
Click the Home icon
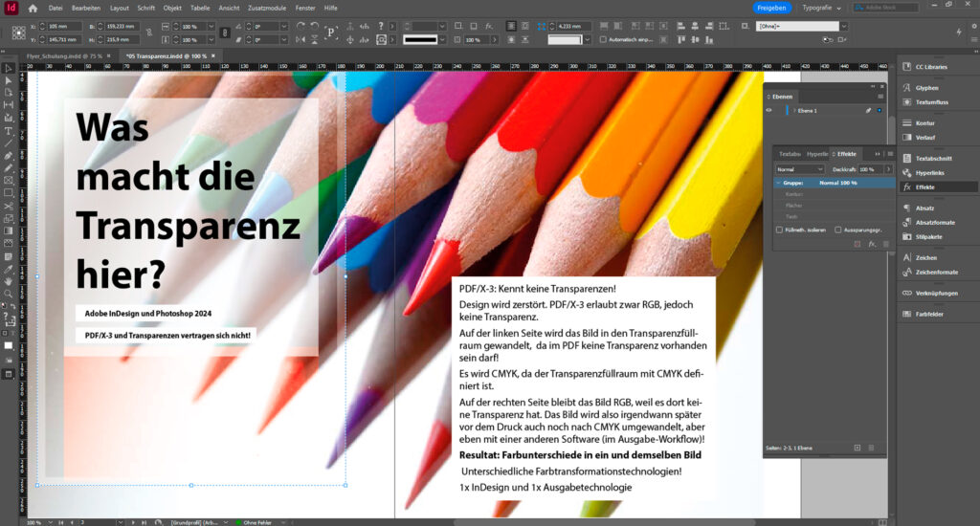[33, 8]
